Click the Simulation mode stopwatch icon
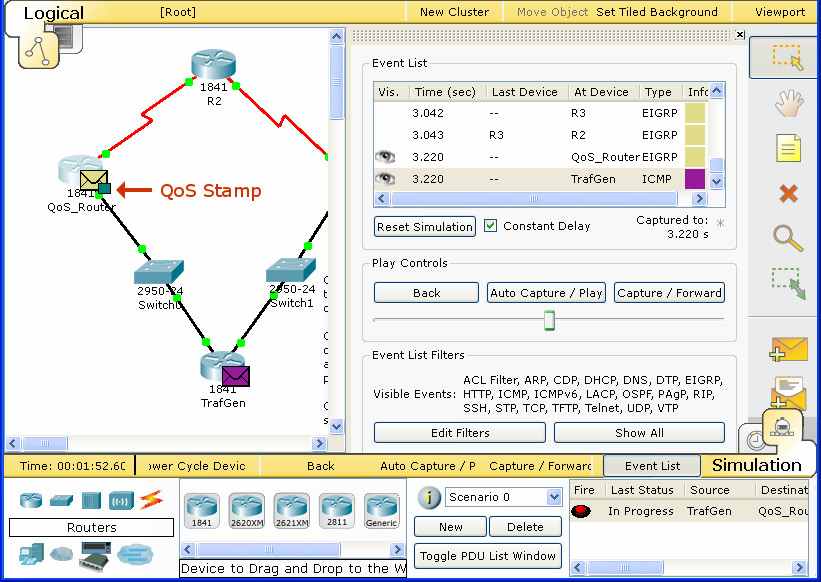 [x=783, y=428]
